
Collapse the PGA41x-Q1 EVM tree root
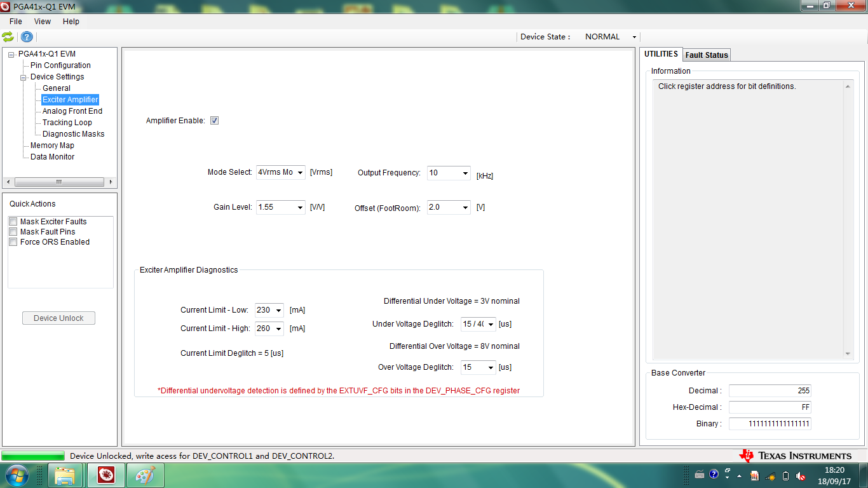coord(11,55)
